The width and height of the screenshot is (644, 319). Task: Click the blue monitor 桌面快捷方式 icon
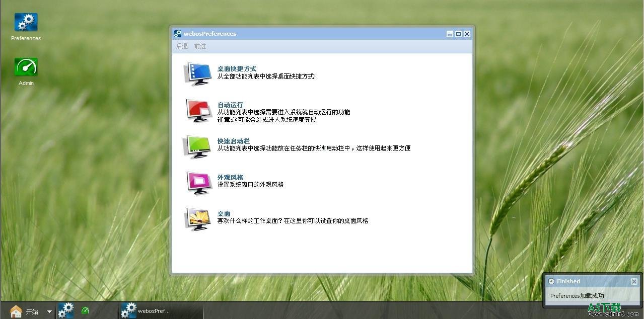coord(197,73)
